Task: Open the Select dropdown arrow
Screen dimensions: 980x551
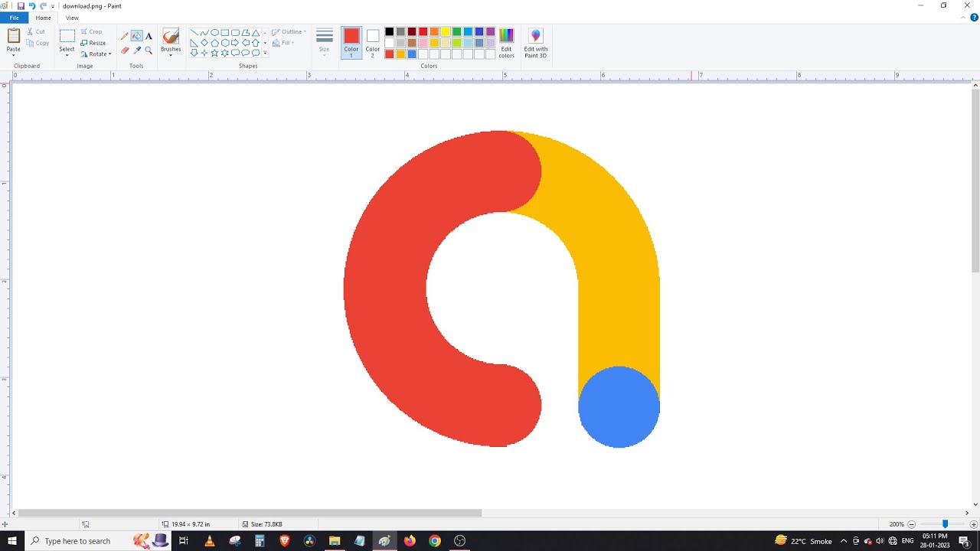Action: point(67,55)
